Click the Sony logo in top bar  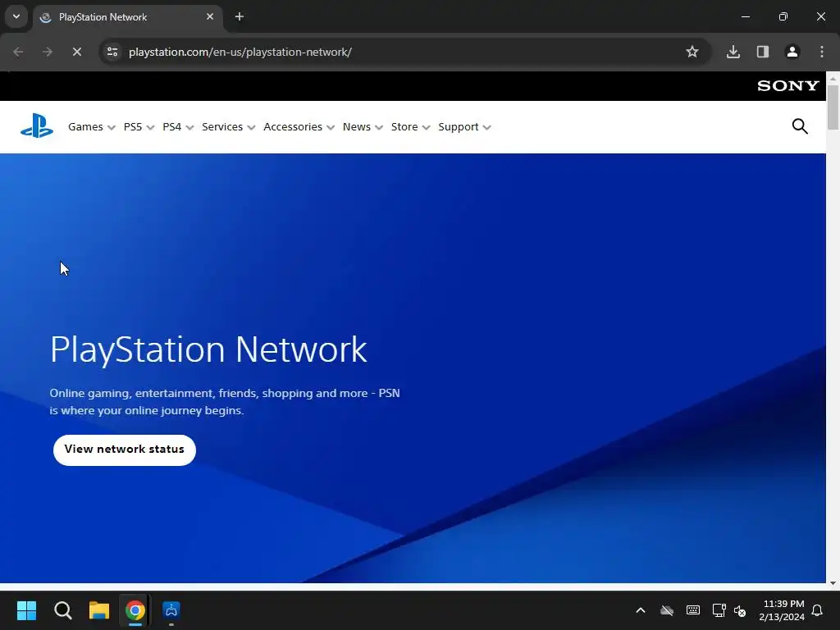(788, 85)
